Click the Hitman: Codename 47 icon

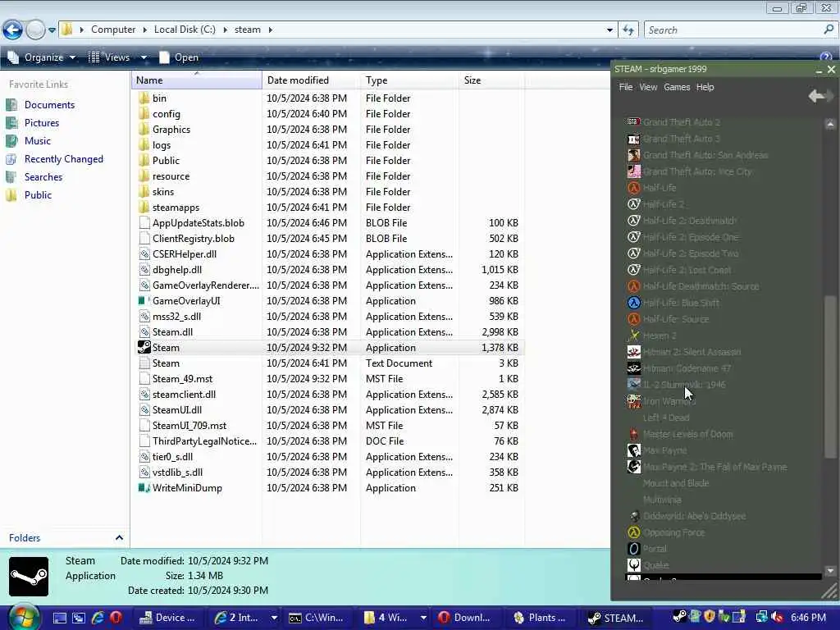[634, 368]
